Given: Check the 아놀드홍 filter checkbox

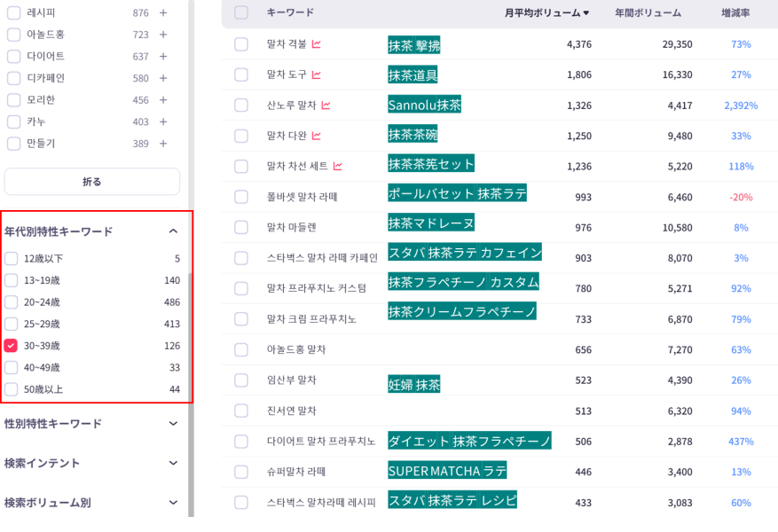Looking at the screenshot, I should [x=14, y=35].
